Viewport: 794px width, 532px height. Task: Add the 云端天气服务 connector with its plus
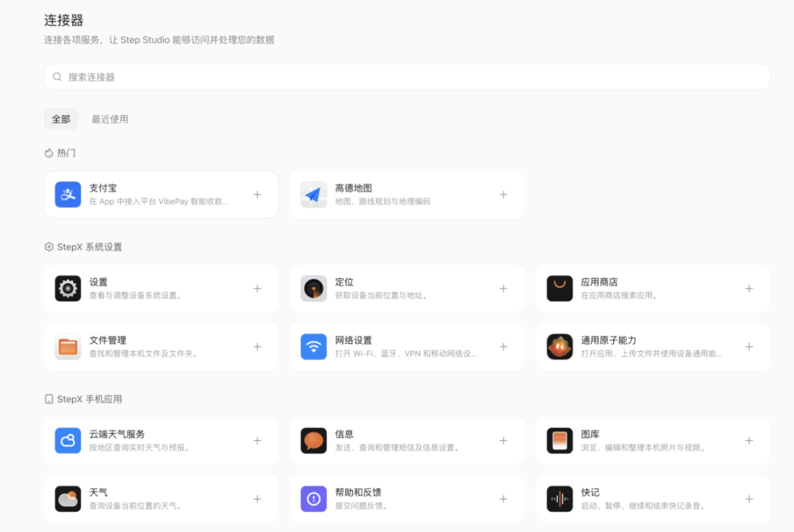coord(257,440)
